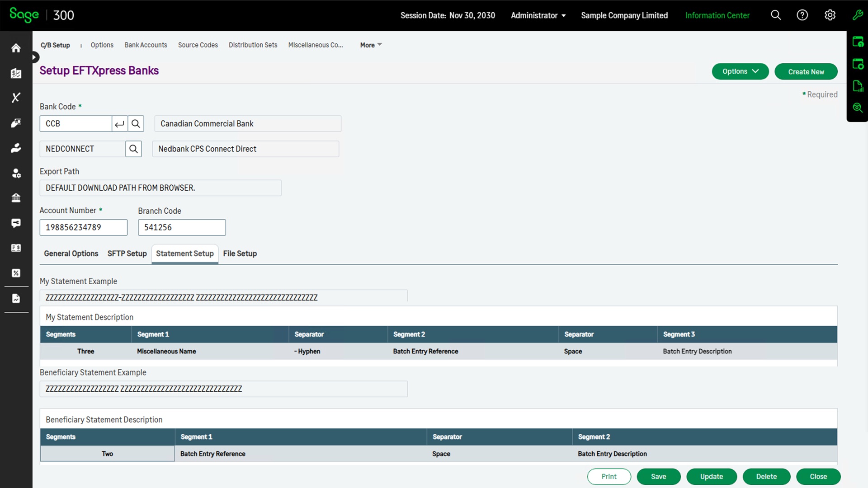Switch to the SFTP Setup tab
This screenshot has width=868, height=488.
tap(127, 253)
